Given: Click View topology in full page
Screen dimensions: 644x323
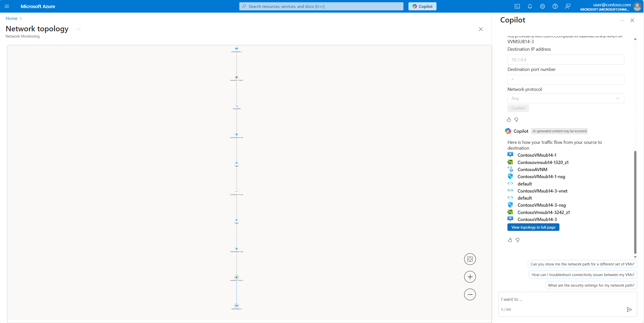Looking at the screenshot, I should [533, 227].
